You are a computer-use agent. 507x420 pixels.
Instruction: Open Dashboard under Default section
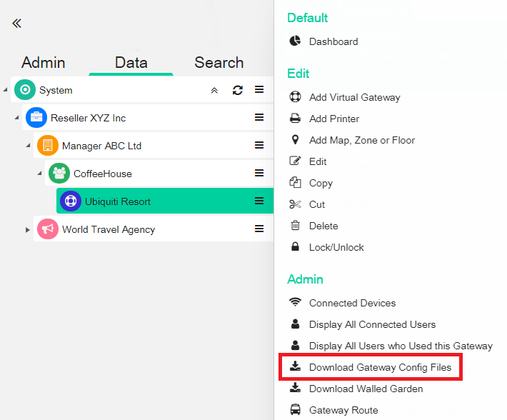pos(333,41)
